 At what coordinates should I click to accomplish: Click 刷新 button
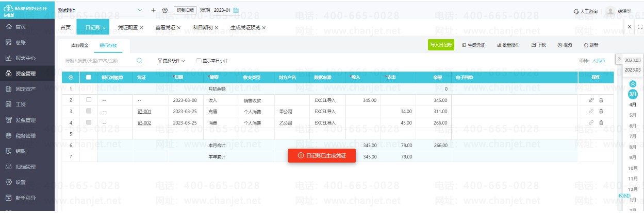[591, 45]
